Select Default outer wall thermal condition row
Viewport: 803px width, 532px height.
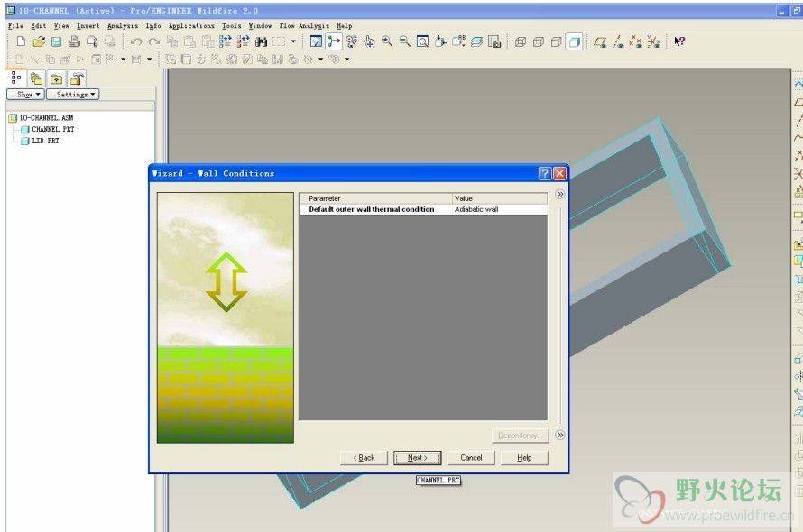(423, 209)
